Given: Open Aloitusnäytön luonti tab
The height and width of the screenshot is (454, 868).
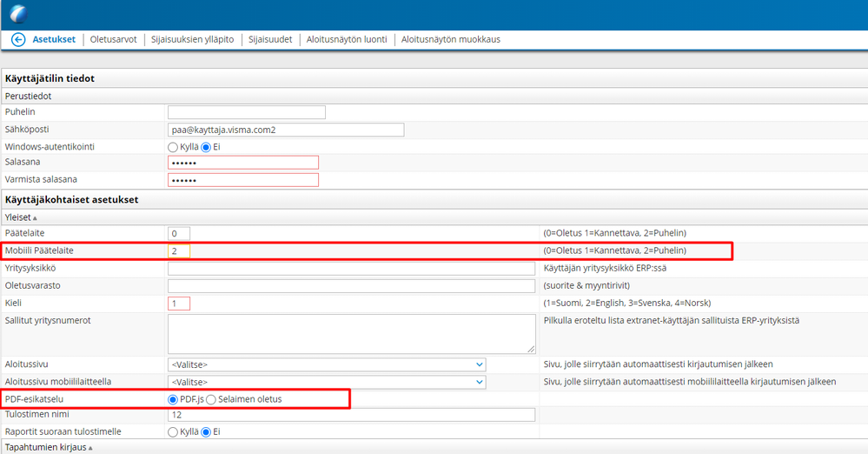Looking at the screenshot, I should [347, 39].
